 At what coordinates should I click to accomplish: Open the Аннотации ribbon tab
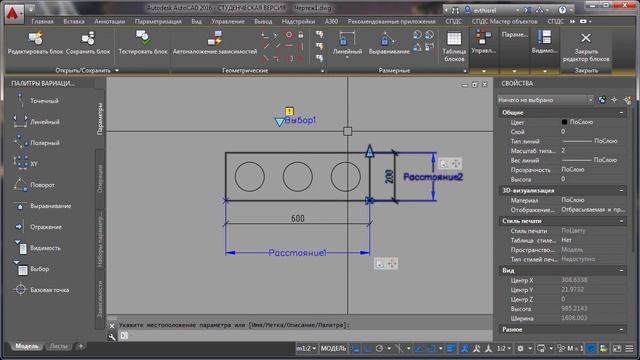tap(109, 21)
